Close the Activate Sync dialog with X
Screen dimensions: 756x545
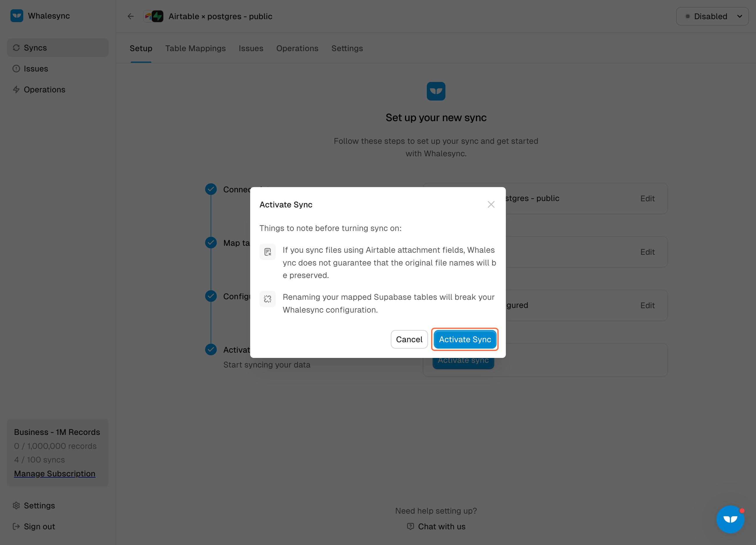click(491, 204)
